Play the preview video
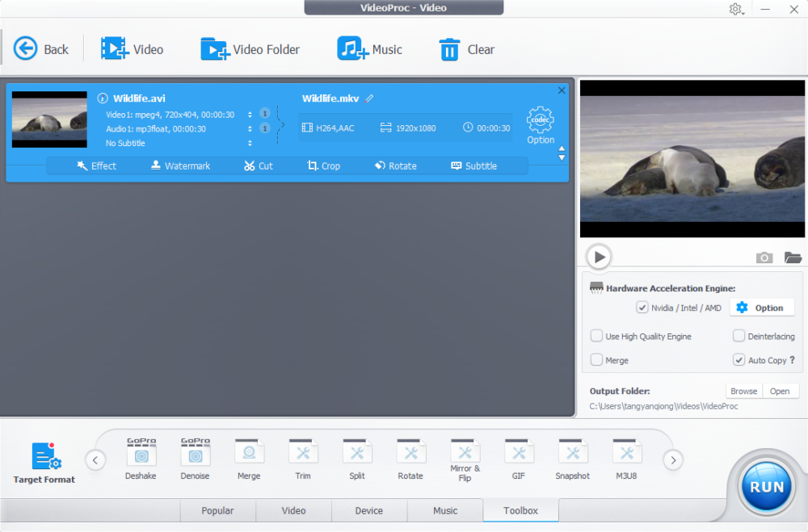The image size is (808, 532). pyautogui.click(x=599, y=257)
